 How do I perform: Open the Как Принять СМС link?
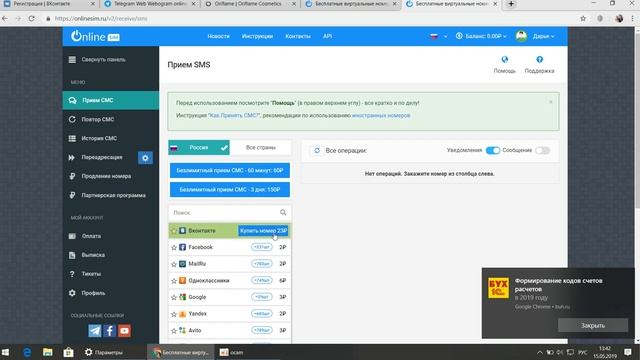click(234, 116)
